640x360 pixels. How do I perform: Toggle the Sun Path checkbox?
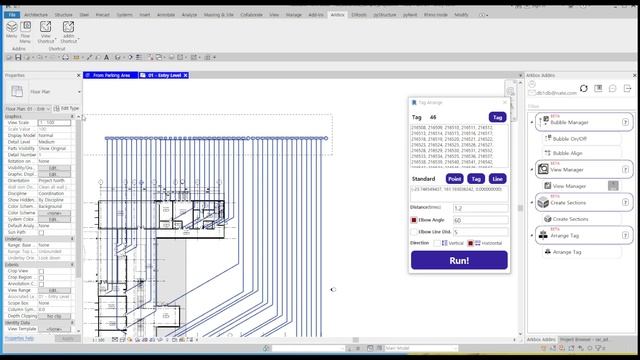(41, 233)
